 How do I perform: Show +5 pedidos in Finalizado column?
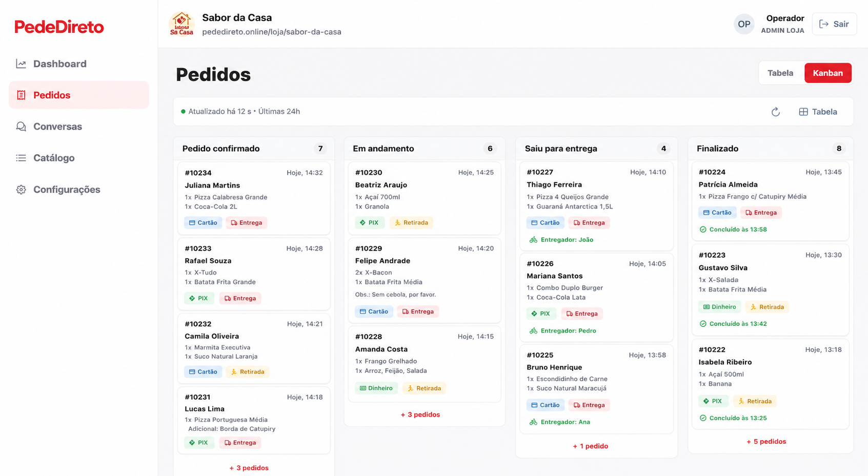(766, 442)
